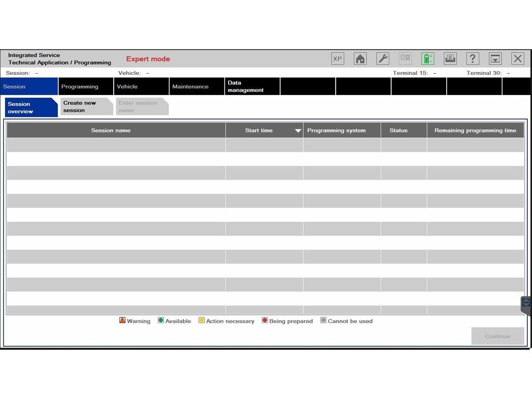
Task: Click the minimize-to-tray window icon
Action: [x=495, y=59]
